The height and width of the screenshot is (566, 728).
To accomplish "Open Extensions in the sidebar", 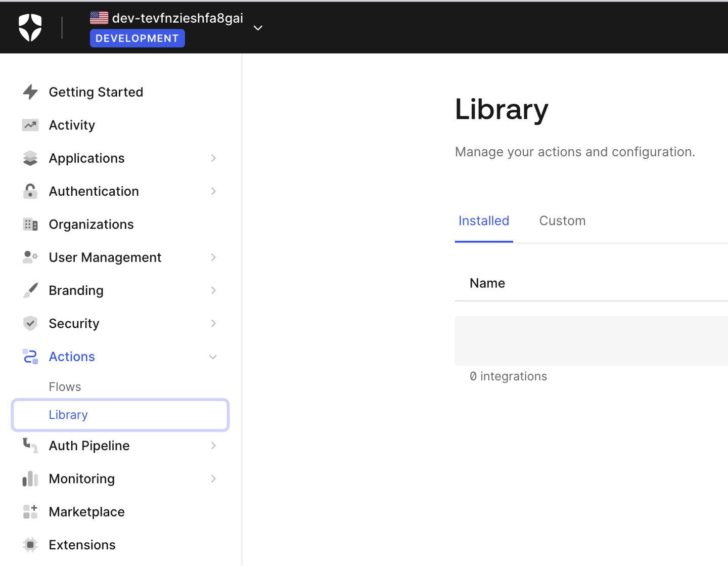I will pyautogui.click(x=82, y=545).
